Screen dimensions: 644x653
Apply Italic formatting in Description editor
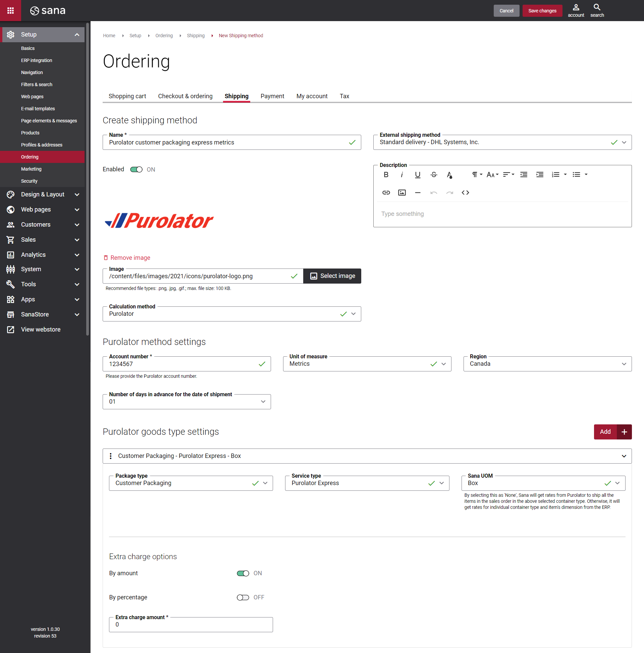[402, 175]
